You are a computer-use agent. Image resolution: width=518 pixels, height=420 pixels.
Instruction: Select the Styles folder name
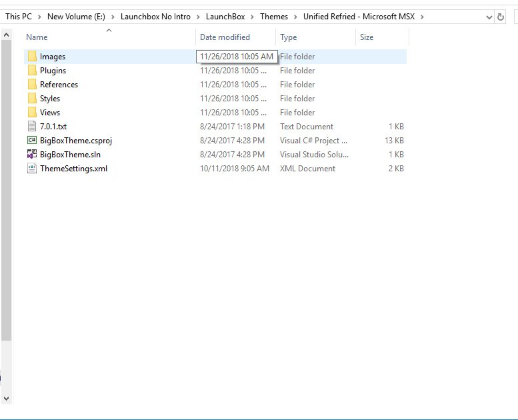coord(50,99)
